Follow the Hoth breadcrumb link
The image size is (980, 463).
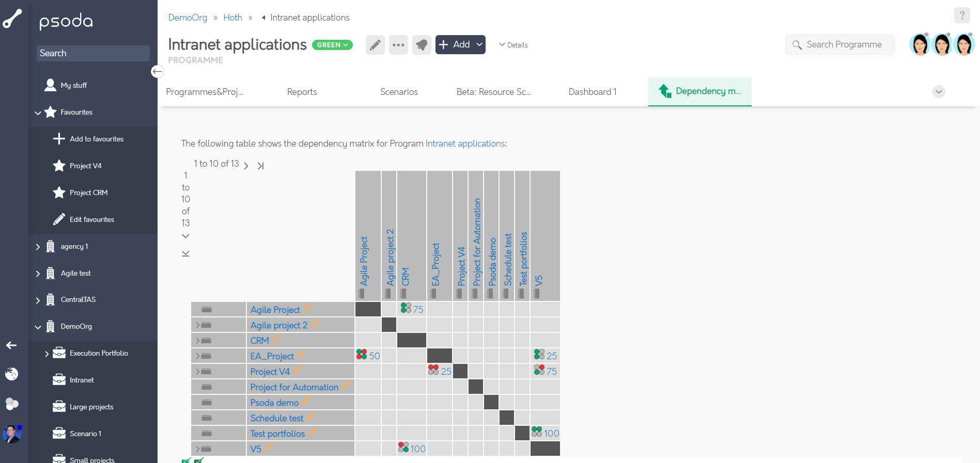(x=232, y=18)
